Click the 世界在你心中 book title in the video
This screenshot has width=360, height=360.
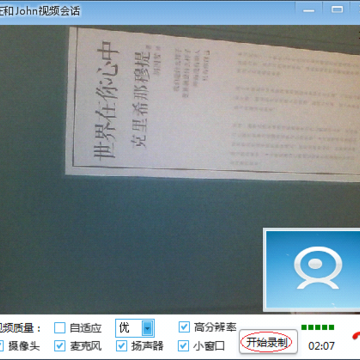(106, 100)
